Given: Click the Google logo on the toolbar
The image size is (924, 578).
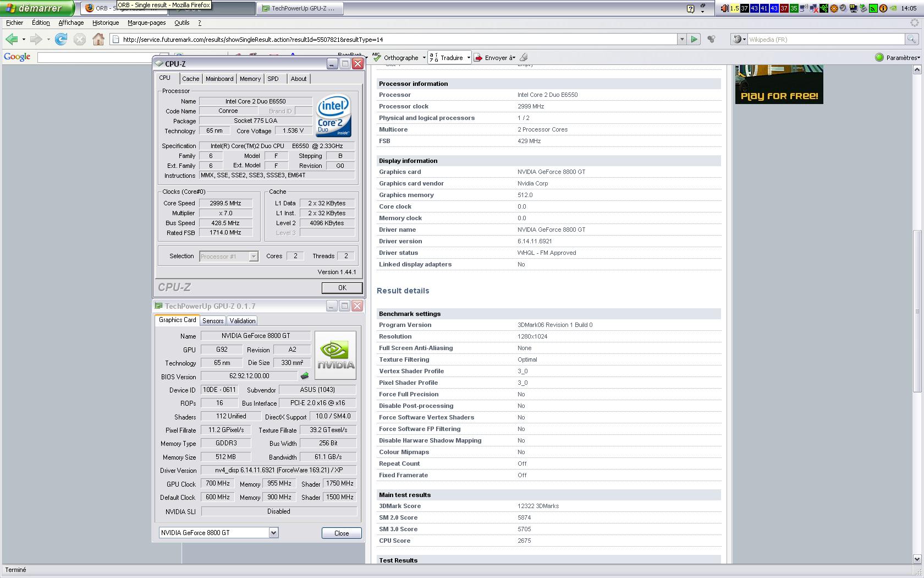Looking at the screenshot, I should pyautogui.click(x=17, y=57).
